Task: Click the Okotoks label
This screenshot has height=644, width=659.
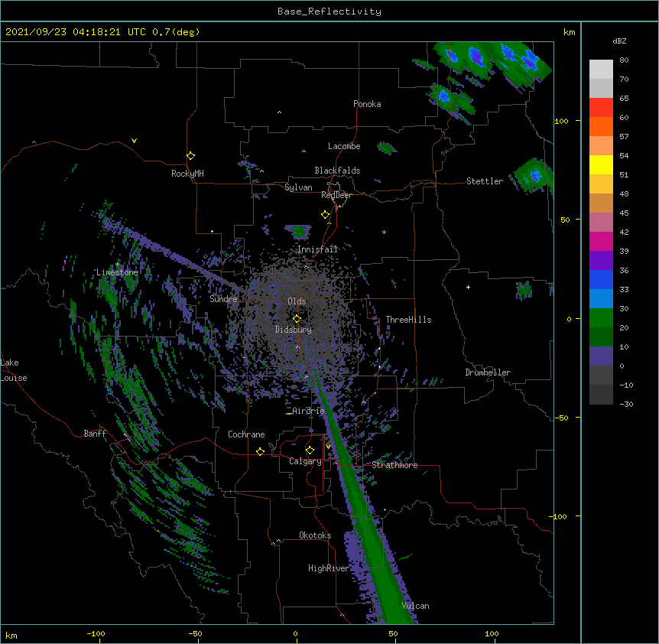Action: [315, 535]
